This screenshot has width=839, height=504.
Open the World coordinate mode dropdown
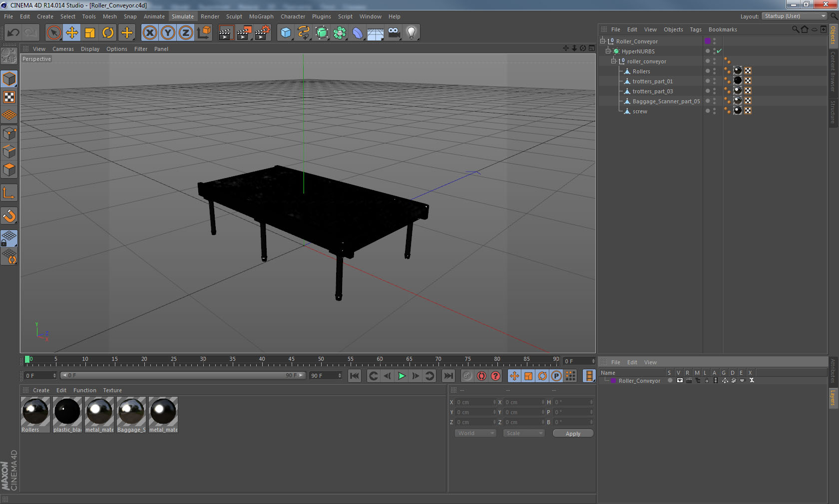point(475,433)
